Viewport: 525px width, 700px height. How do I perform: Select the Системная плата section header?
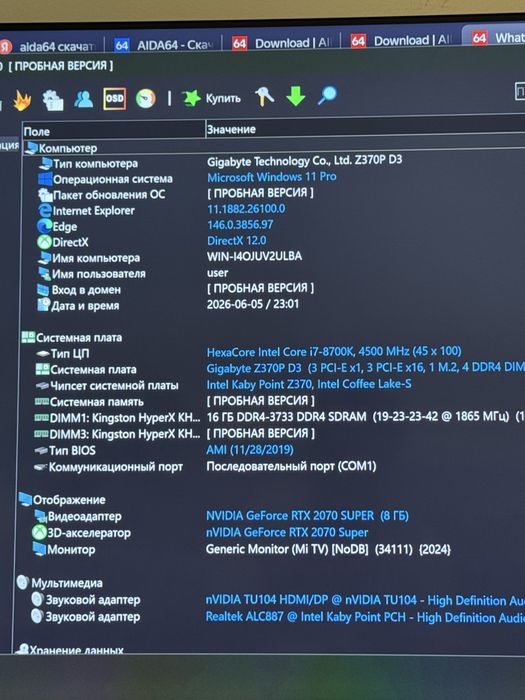point(72,338)
